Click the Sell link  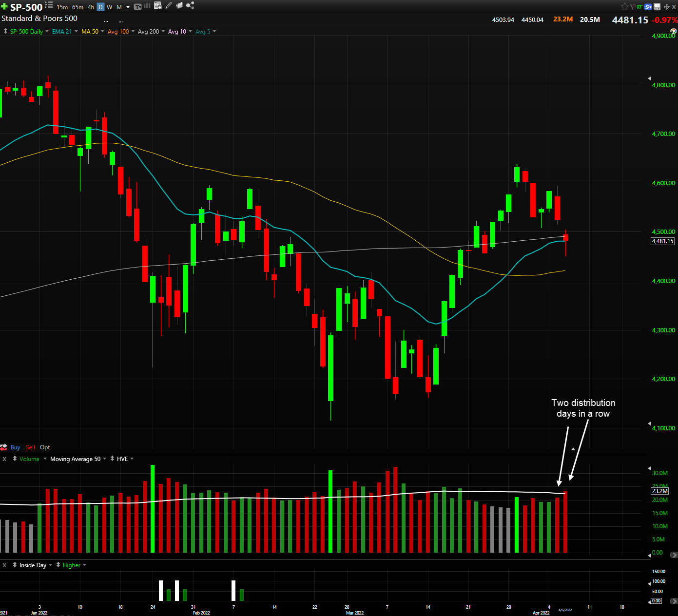coord(30,447)
